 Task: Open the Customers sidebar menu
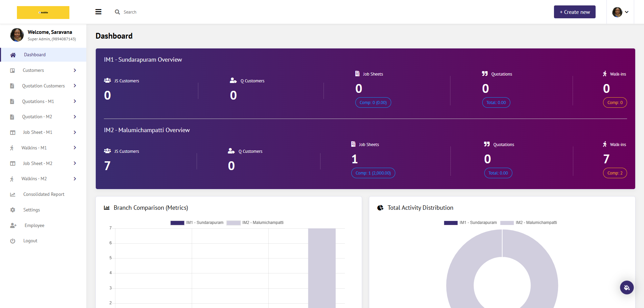click(43, 70)
